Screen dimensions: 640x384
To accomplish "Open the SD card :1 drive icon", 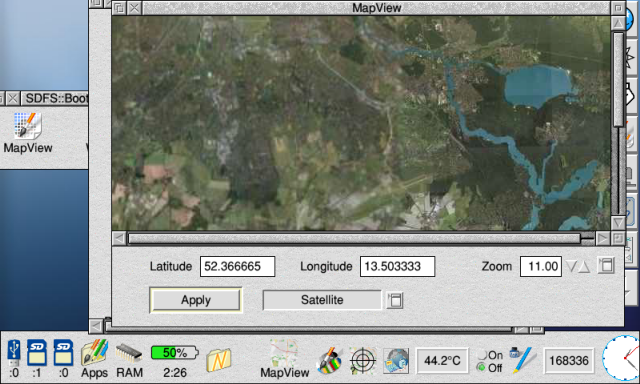I will click(x=37, y=358).
